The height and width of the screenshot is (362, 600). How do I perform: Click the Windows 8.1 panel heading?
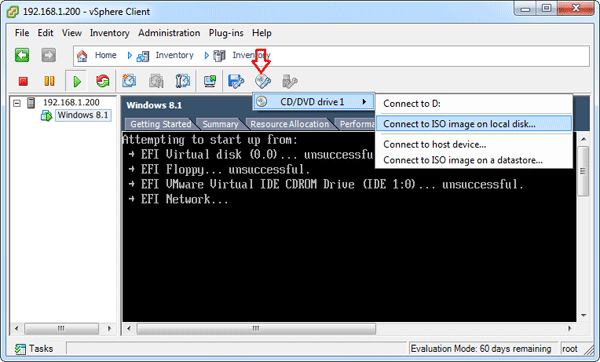point(154,105)
